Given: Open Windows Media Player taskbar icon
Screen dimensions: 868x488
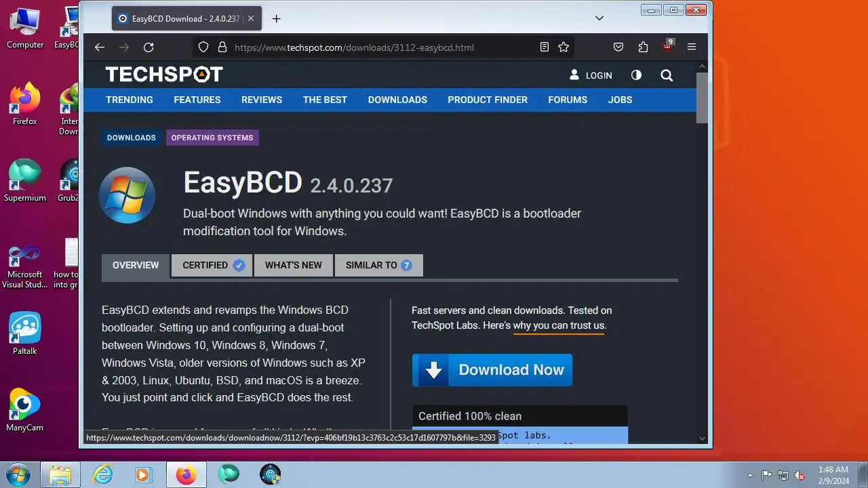Looking at the screenshot, I should (x=144, y=474).
